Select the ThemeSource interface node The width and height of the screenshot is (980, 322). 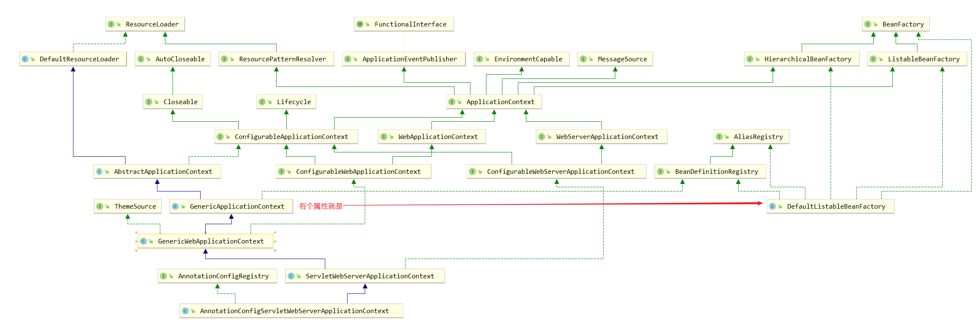tap(128, 207)
